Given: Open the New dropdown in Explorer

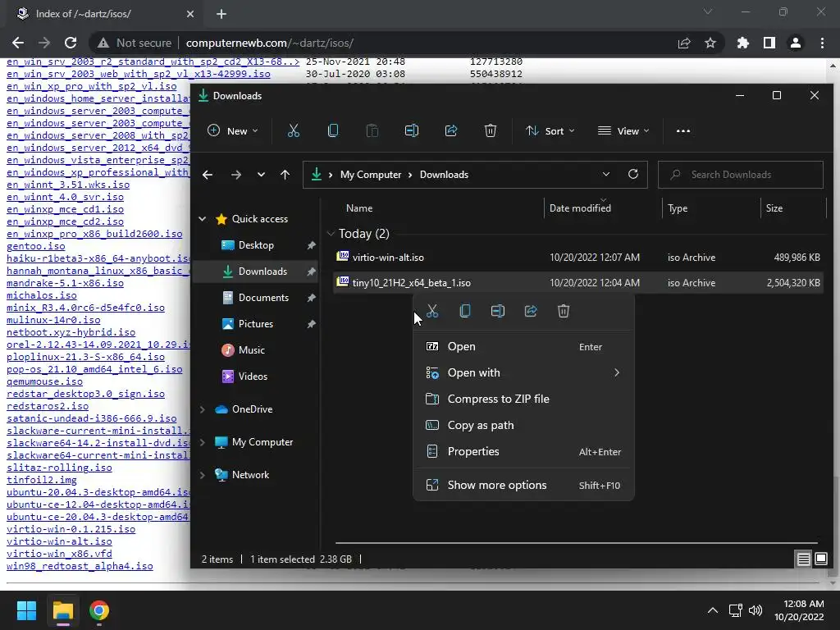Looking at the screenshot, I should click(x=233, y=130).
